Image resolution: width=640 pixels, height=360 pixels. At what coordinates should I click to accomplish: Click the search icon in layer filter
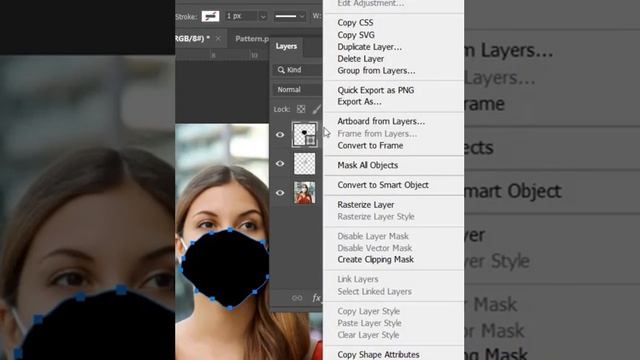point(281,70)
